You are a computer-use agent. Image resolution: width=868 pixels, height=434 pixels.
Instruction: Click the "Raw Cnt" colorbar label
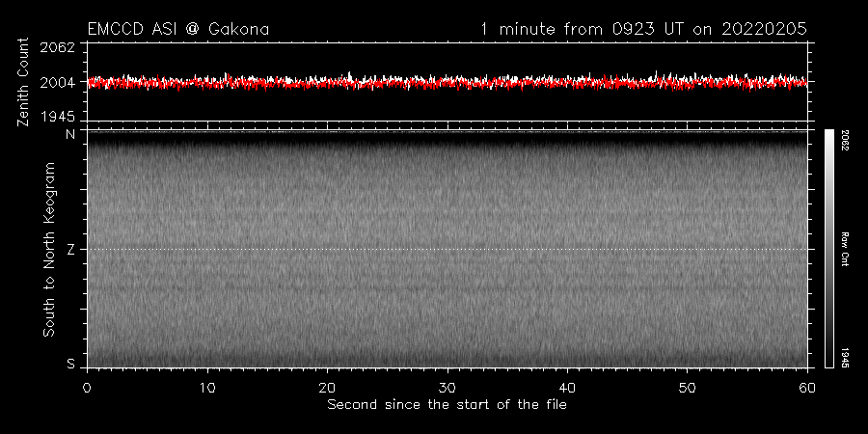(845, 248)
